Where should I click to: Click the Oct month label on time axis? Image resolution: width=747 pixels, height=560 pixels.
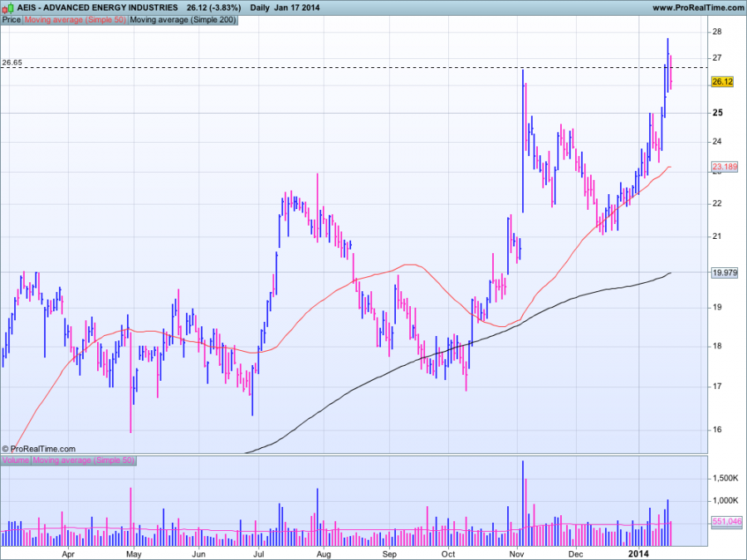point(448,554)
